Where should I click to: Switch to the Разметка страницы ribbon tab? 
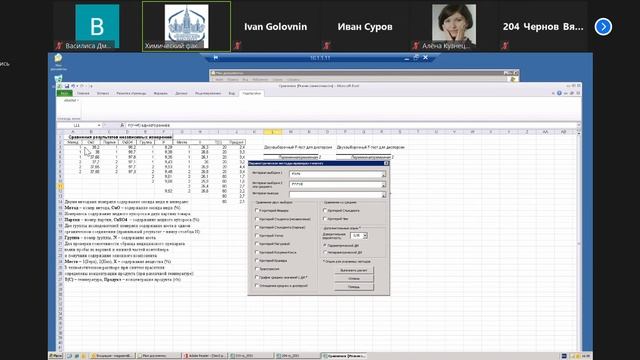131,93
